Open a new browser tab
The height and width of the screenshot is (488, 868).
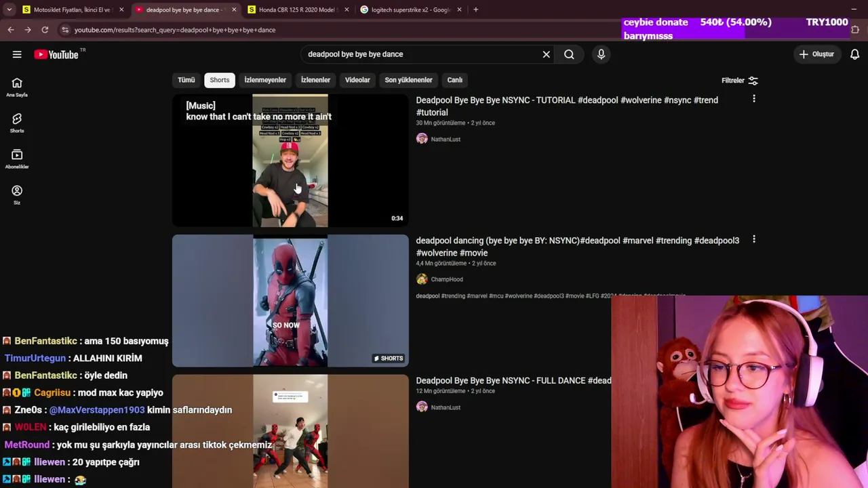tap(475, 9)
